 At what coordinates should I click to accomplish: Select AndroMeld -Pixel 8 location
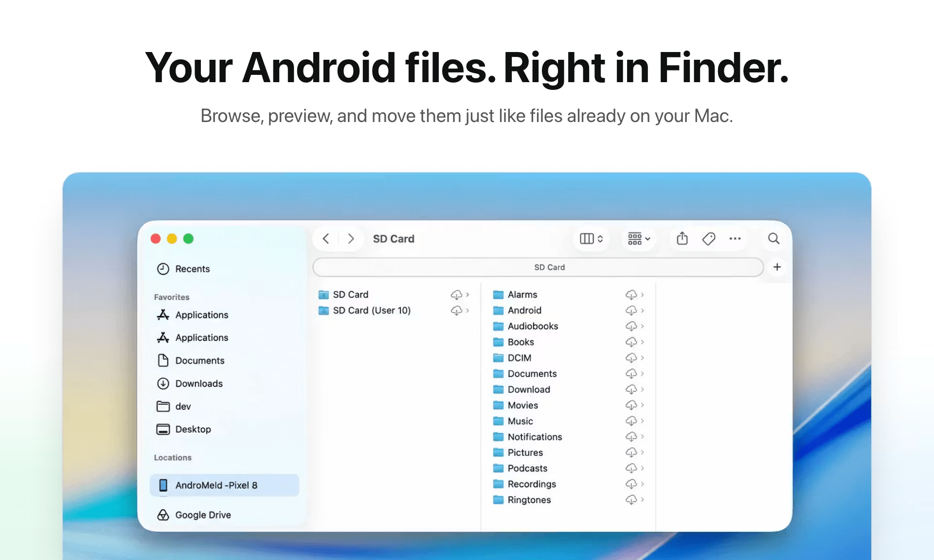coord(224,485)
